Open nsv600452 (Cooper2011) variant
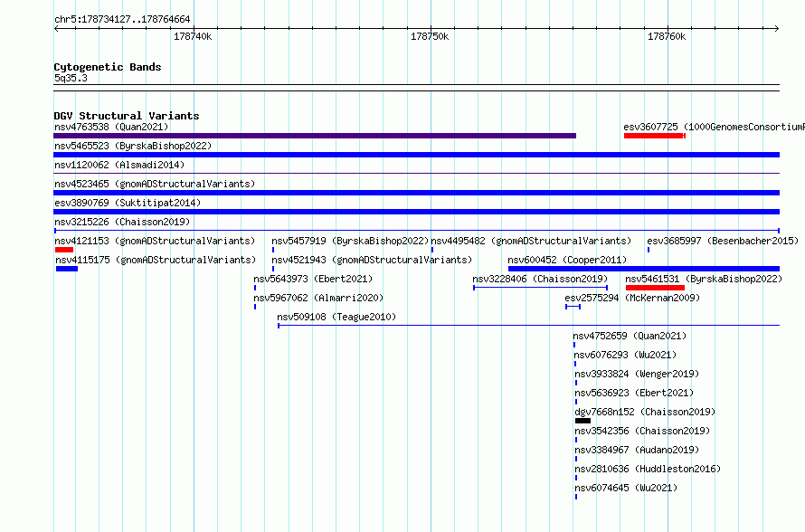Image resolution: width=805 pixels, height=532 pixels. pos(567,260)
